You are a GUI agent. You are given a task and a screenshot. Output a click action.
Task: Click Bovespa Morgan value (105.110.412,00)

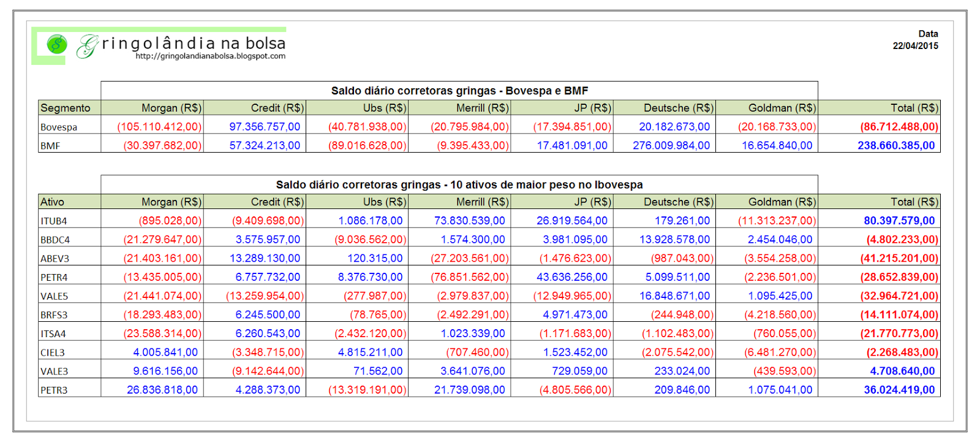click(159, 127)
